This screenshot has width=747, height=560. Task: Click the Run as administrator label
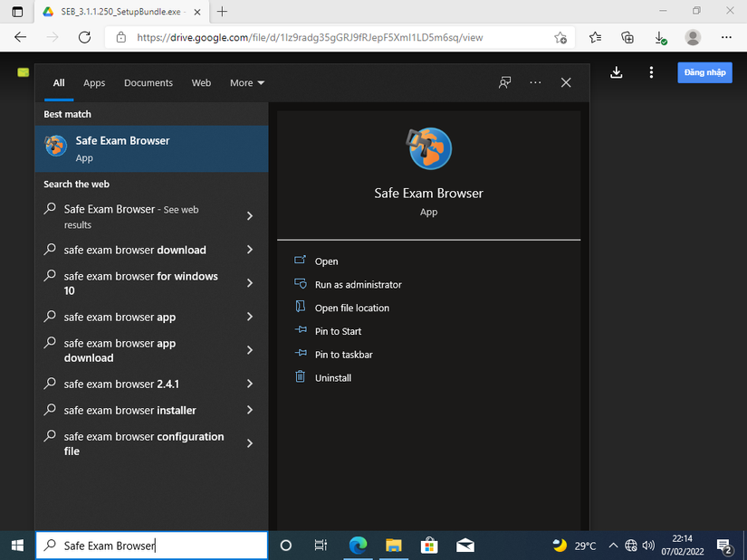pyautogui.click(x=359, y=285)
